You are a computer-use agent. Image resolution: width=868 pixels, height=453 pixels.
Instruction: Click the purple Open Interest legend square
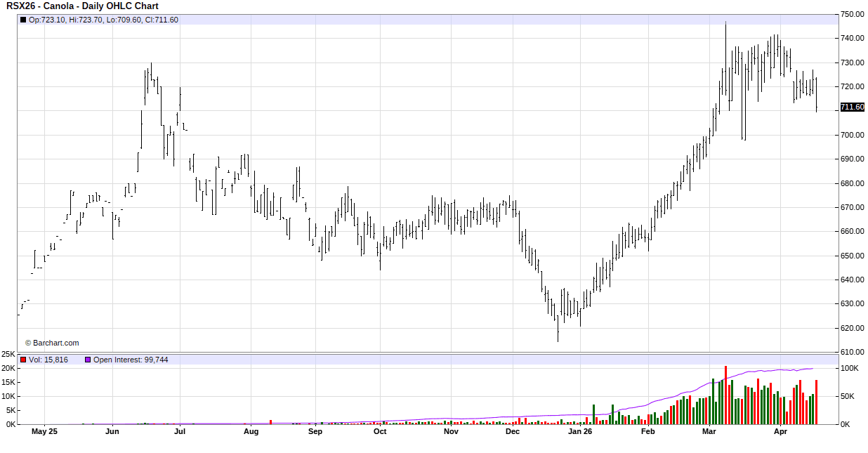pos(88,360)
